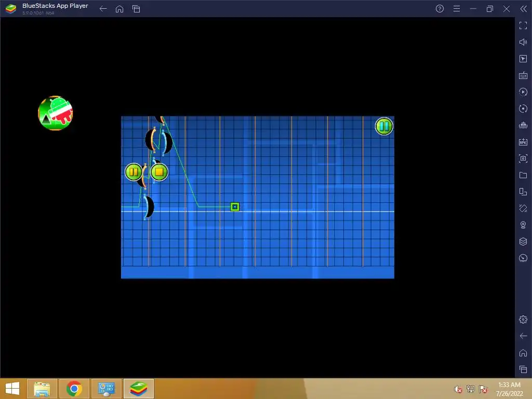Click the 1:33 AM clock in tray

point(509,385)
